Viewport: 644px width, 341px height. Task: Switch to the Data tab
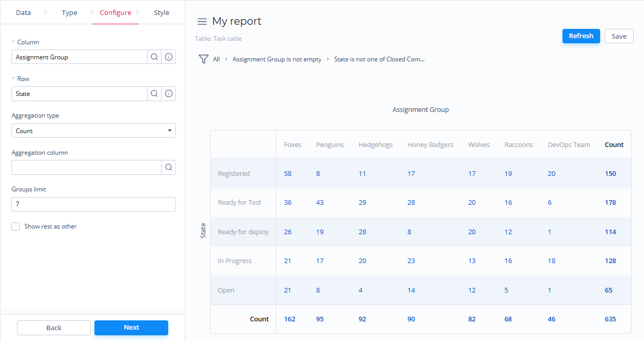click(x=23, y=13)
